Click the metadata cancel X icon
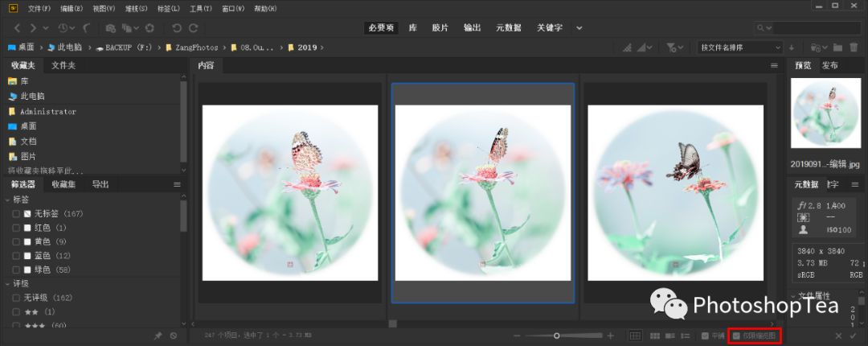 click(838, 336)
